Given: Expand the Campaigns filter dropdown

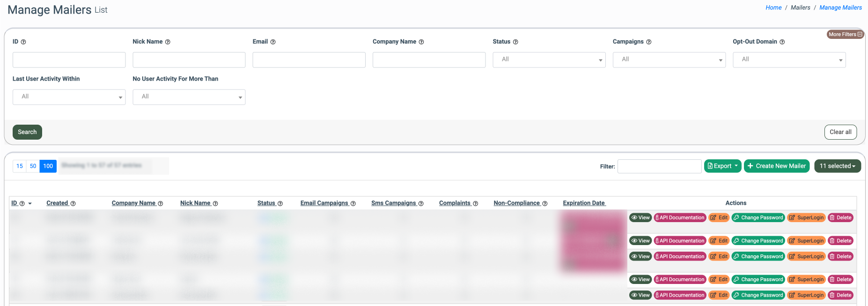Looking at the screenshot, I should (x=669, y=60).
